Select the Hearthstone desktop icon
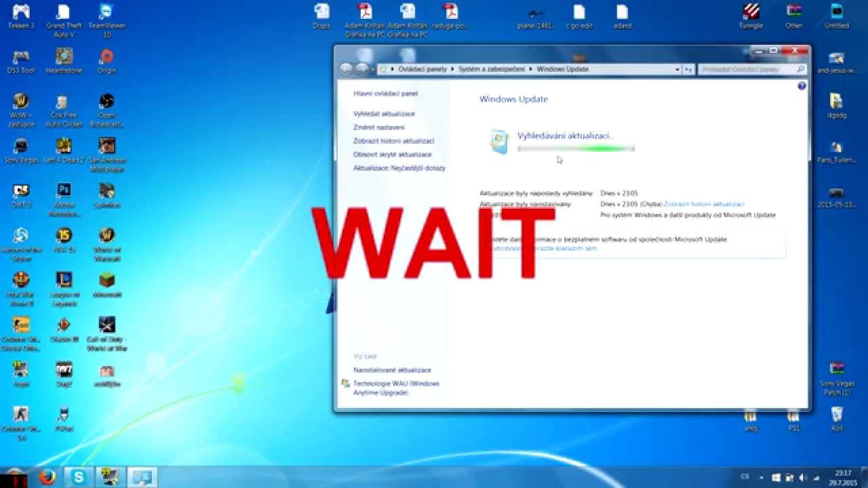 click(64, 61)
